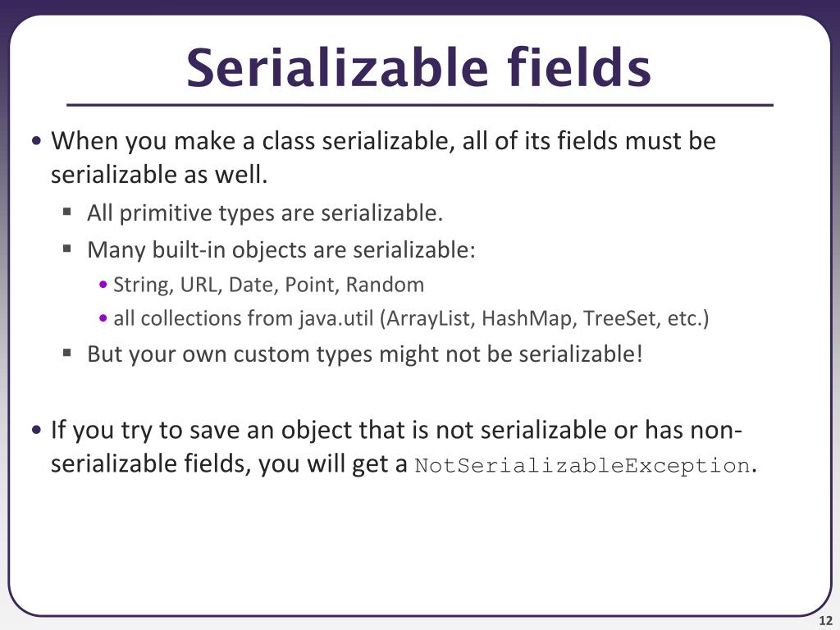This screenshot has width=840, height=630.
Task: Click the slide title Serializable fields
Action: pos(418,67)
